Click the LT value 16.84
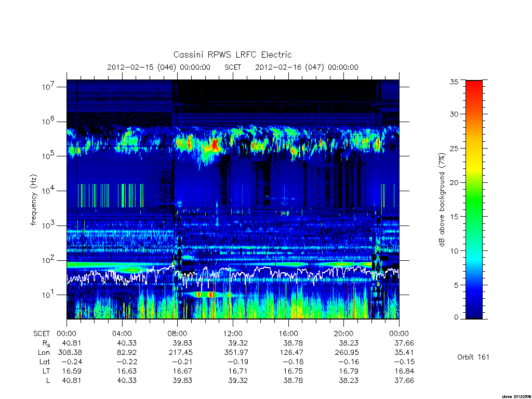The width and height of the screenshot is (532, 399). (404, 371)
